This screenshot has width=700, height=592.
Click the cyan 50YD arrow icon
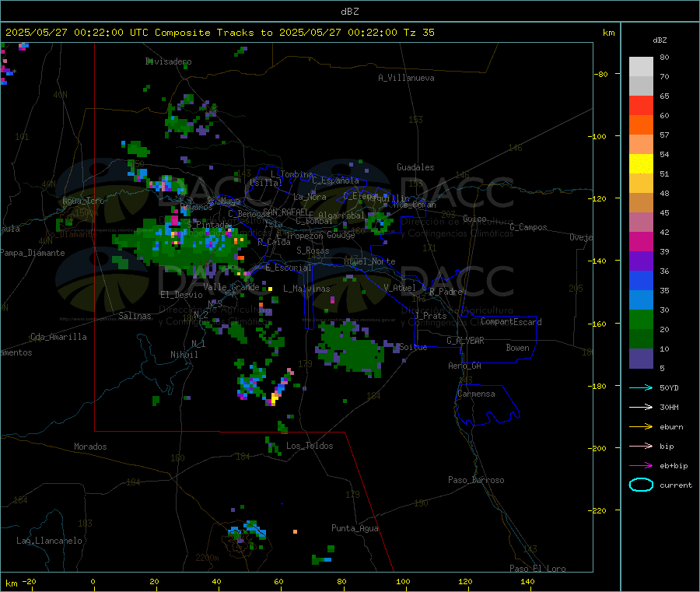click(x=641, y=387)
